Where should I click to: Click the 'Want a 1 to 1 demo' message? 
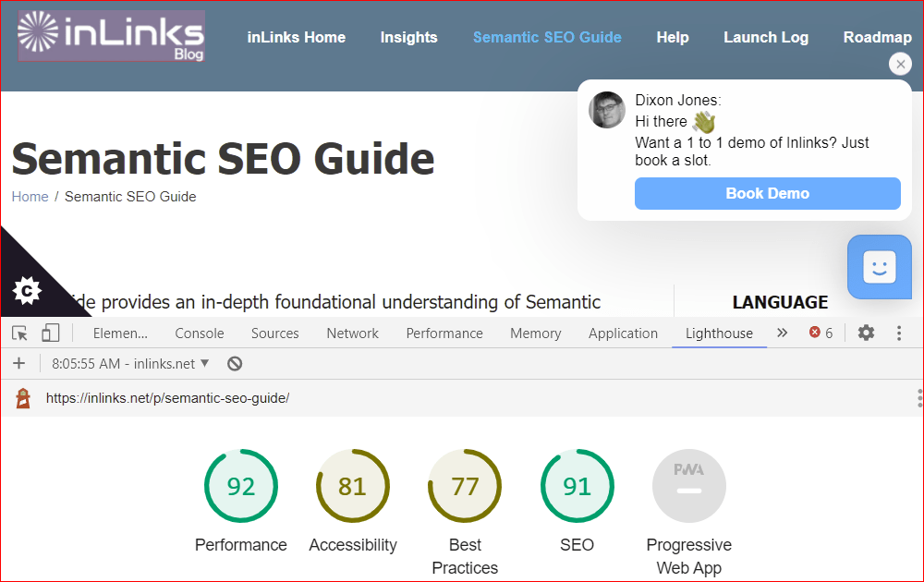752,152
